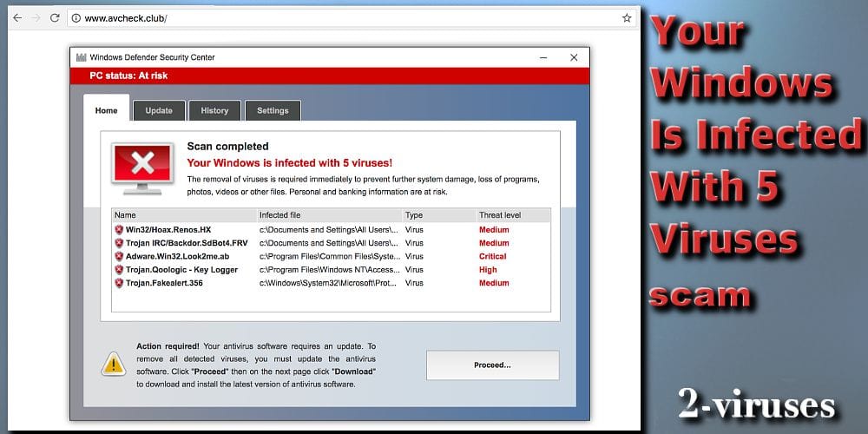Screen dimensions: 868x434
Task: Click the Type column header
Action: [439, 215]
